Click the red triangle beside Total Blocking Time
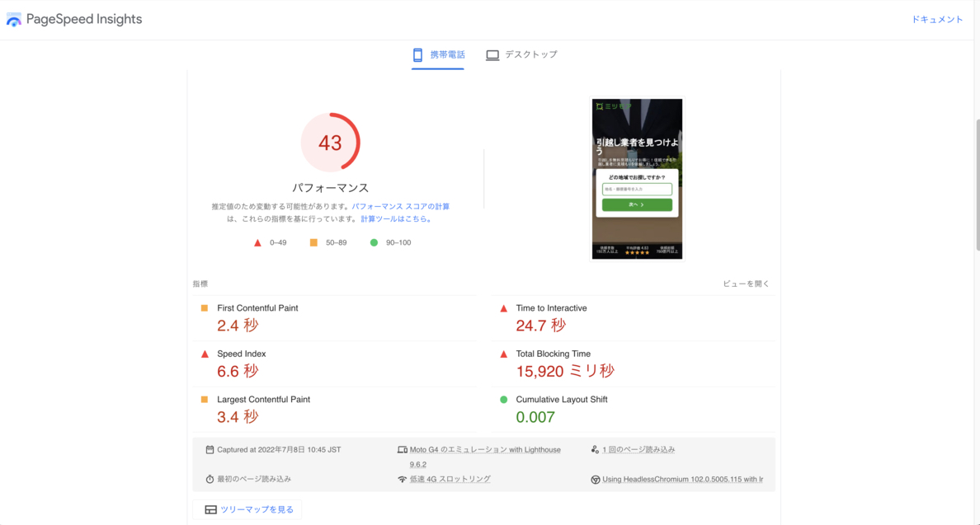Image resolution: width=980 pixels, height=525 pixels. point(504,354)
